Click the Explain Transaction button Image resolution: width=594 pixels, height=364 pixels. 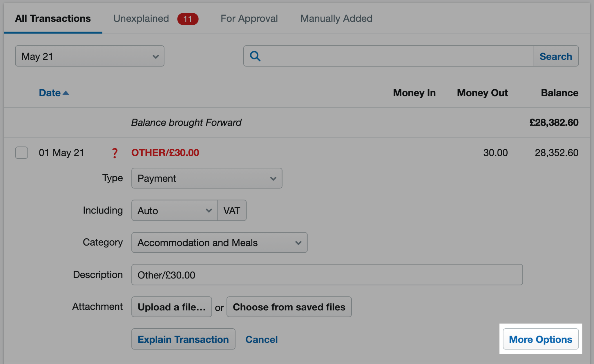pyautogui.click(x=183, y=339)
